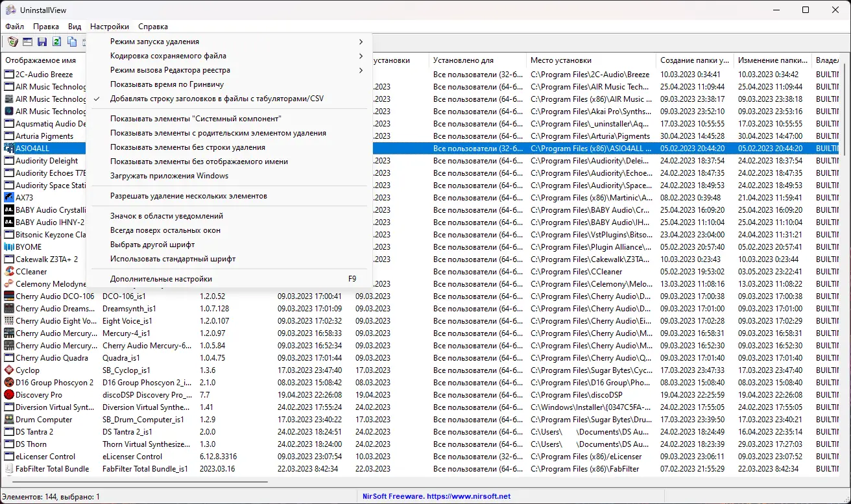The width and height of the screenshot is (851, 504).
Task: Click the green Refresh toolbar icon
Action: pos(57,42)
